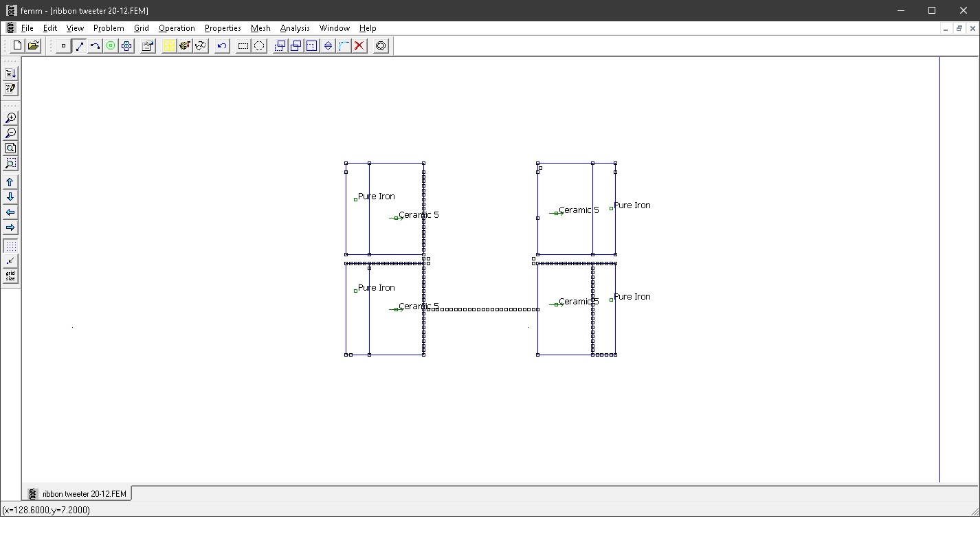Close the inner document window
980x560 pixels.
pos(972,28)
